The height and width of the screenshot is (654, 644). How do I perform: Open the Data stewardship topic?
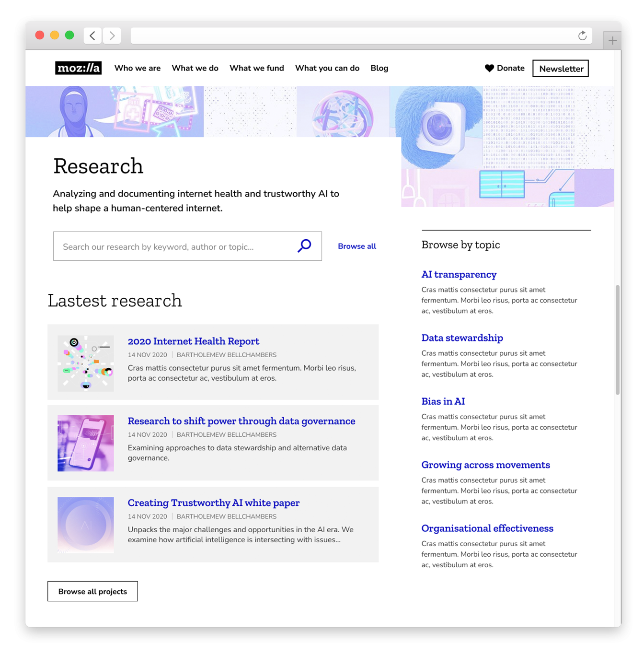coord(462,338)
